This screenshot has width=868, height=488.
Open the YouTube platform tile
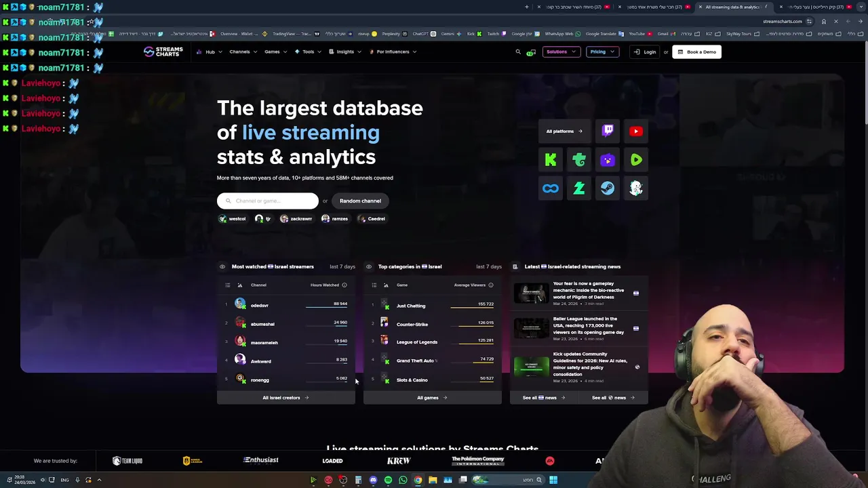(x=636, y=131)
